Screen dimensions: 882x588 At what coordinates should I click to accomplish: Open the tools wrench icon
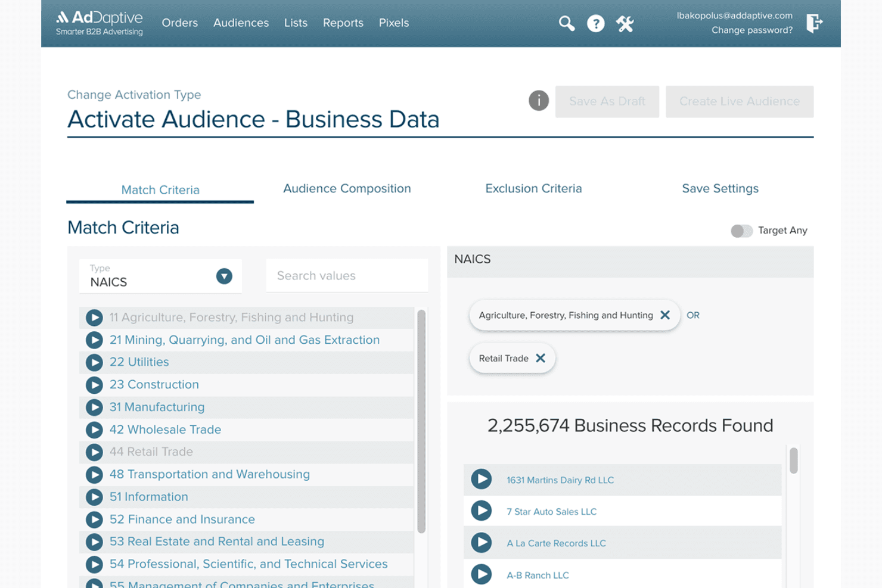[x=625, y=23]
